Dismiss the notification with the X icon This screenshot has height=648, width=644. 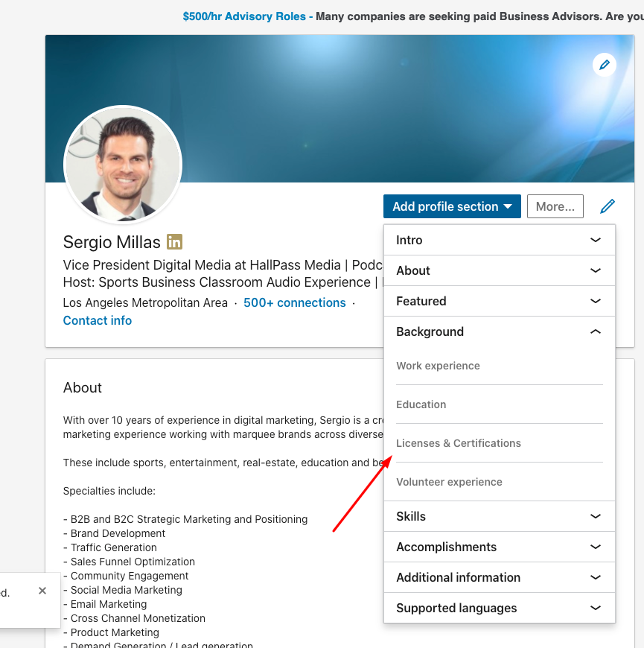42,591
